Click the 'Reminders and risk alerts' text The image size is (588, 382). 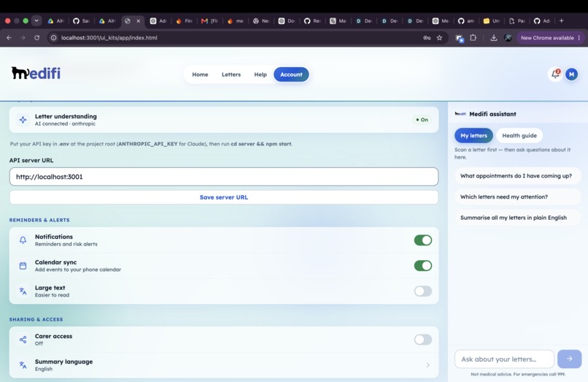(x=66, y=244)
